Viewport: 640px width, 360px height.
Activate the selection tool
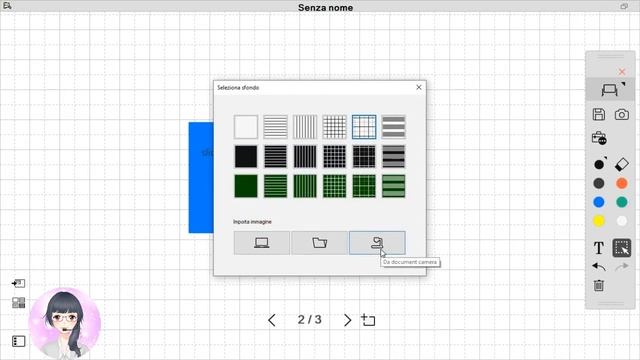click(622, 248)
